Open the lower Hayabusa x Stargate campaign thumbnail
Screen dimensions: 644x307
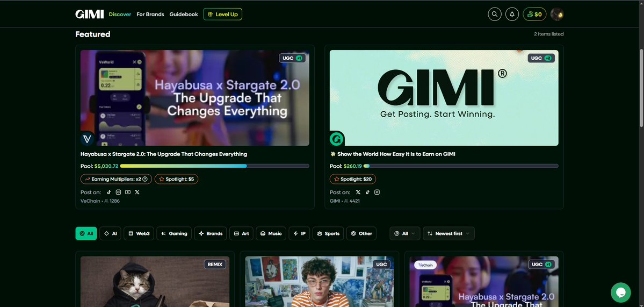coord(484,282)
